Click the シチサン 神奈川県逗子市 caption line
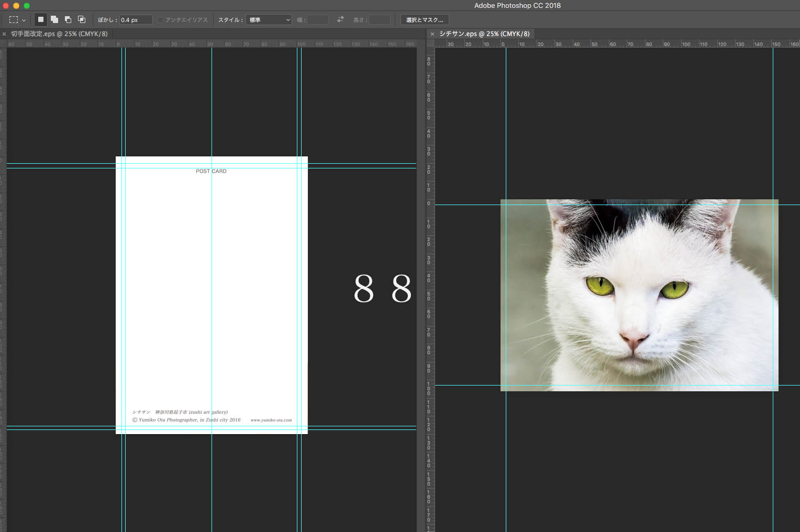This screenshot has height=532, width=800. click(x=180, y=412)
